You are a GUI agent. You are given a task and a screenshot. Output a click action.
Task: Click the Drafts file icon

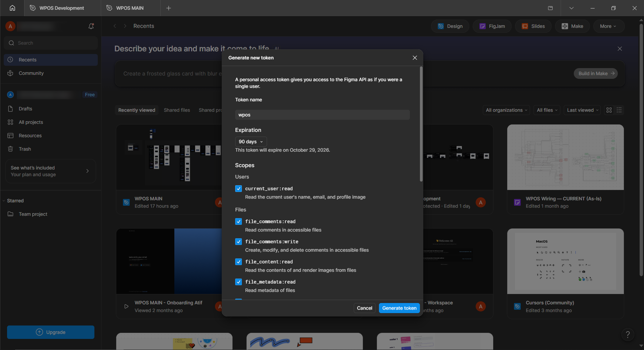(10, 109)
